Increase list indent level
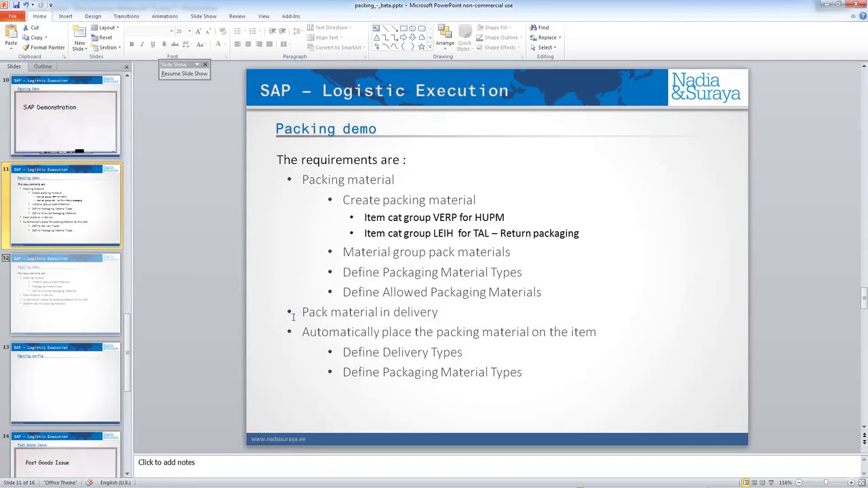868x488 pixels. (282, 31)
